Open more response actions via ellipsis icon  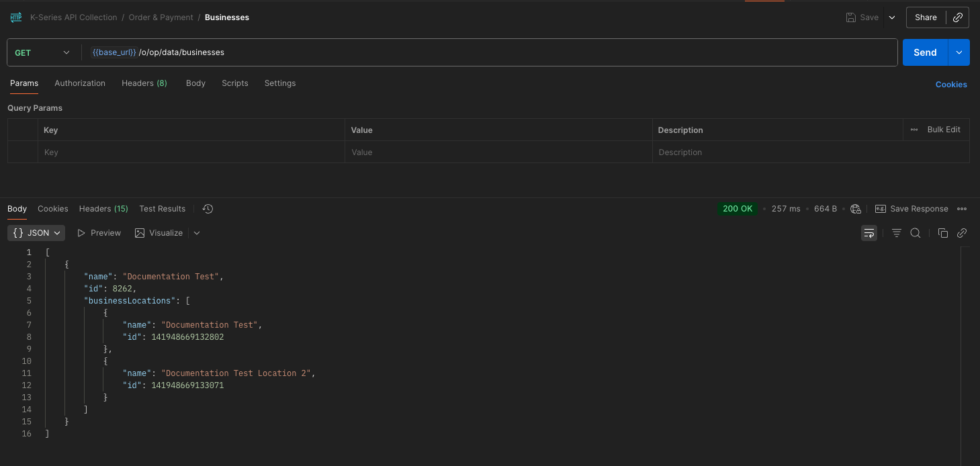pos(962,209)
